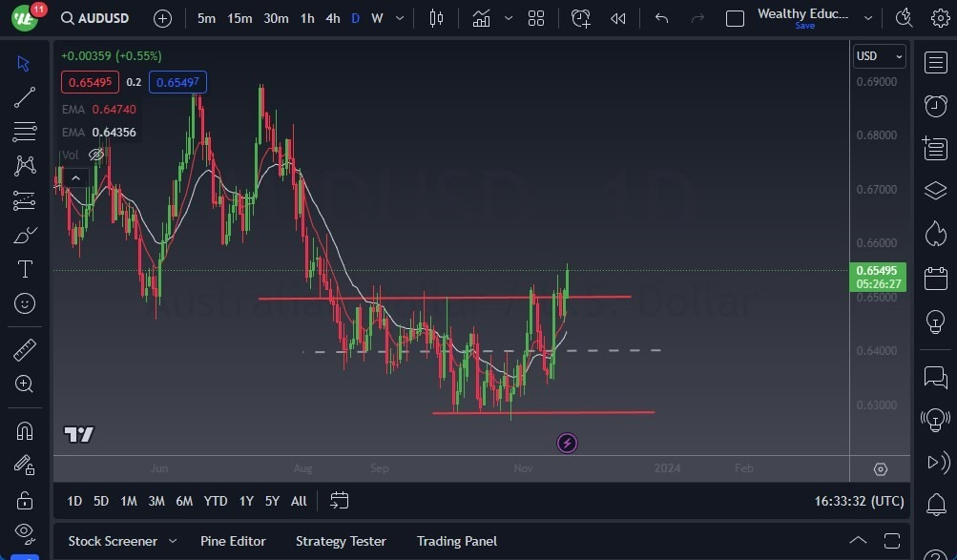Viewport: 957px width, 560px height.
Task: Toggle visibility of the Vol indicator
Action: point(96,154)
